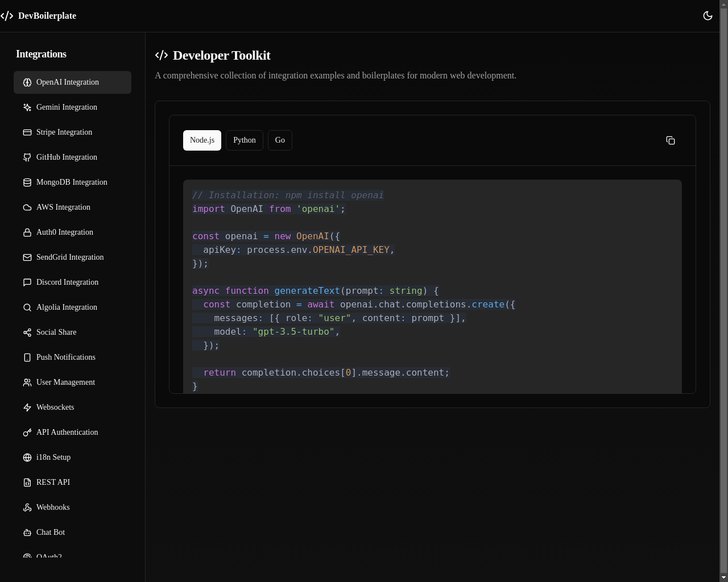Click the Webhooks icon
Image resolution: width=728 pixels, height=582 pixels.
pyautogui.click(x=27, y=508)
